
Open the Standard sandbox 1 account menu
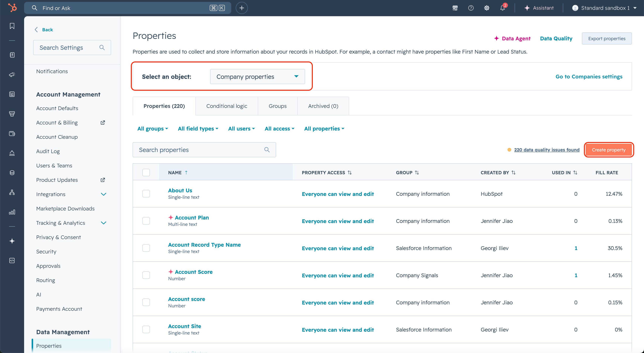pos(604,8)
